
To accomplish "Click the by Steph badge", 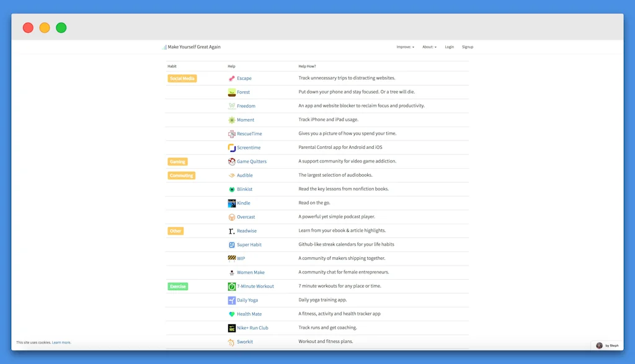I will point(607,345).
